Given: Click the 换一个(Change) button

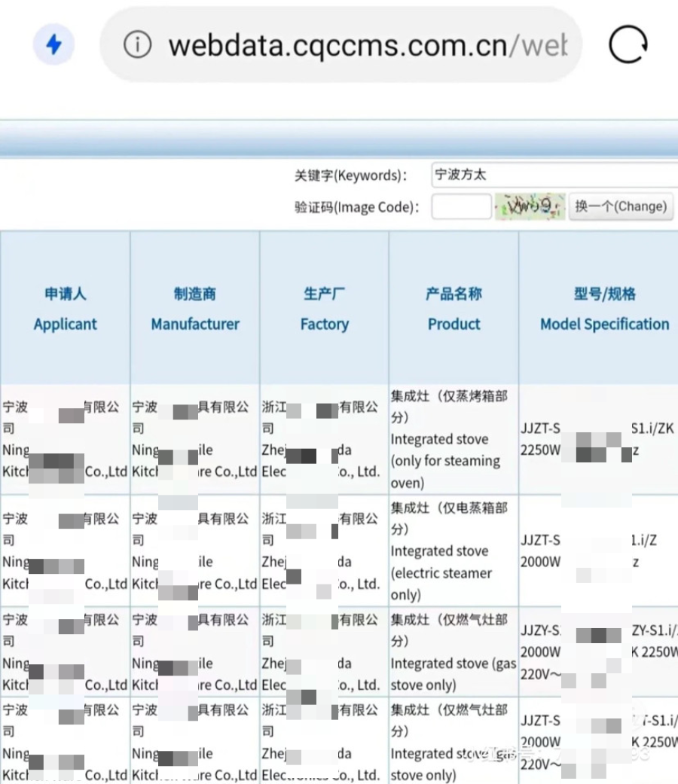Looking at the screenshot, I should click(621, 206).
